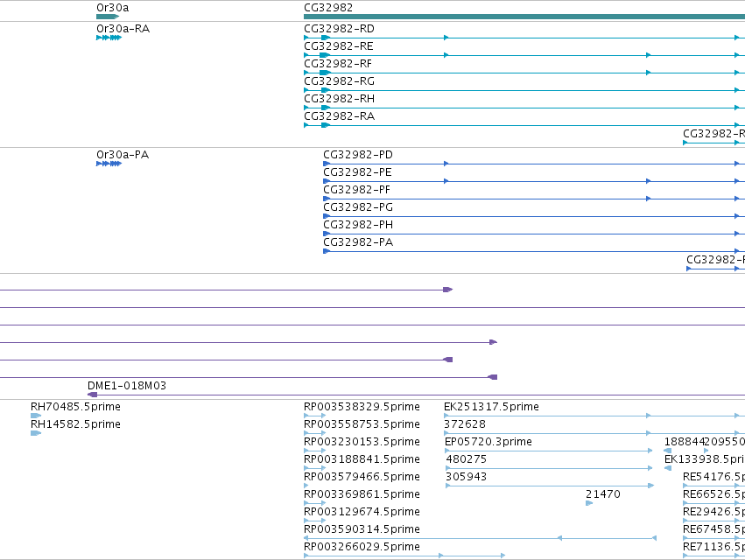Select CDS CG32982-PA label
Image resolution: width=745 pixels, height=560 pixels.
pyautogui.click(x=358, y=242)
